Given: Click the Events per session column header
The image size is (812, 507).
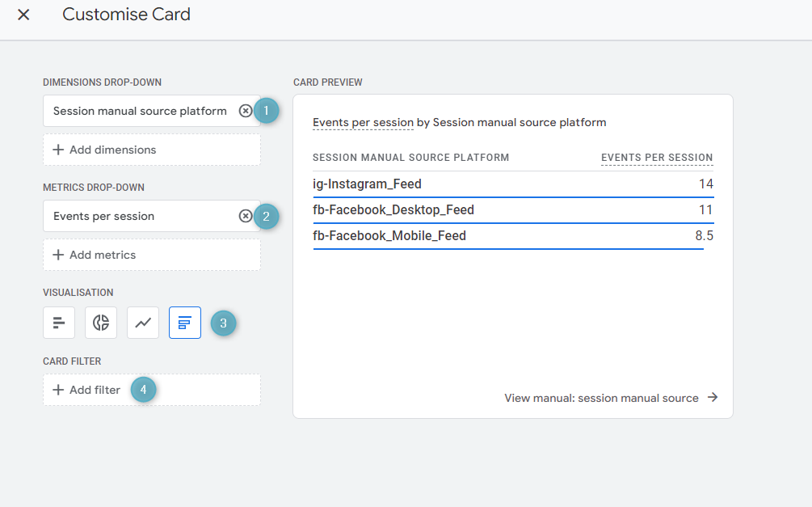Looking at the screenshot, I should click(x=657, y=158).
